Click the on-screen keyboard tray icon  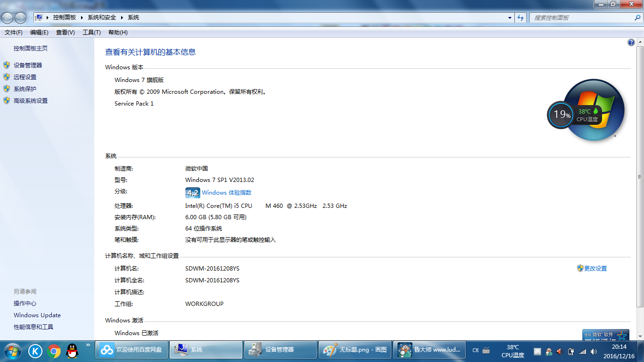click(x=486, y=351)
